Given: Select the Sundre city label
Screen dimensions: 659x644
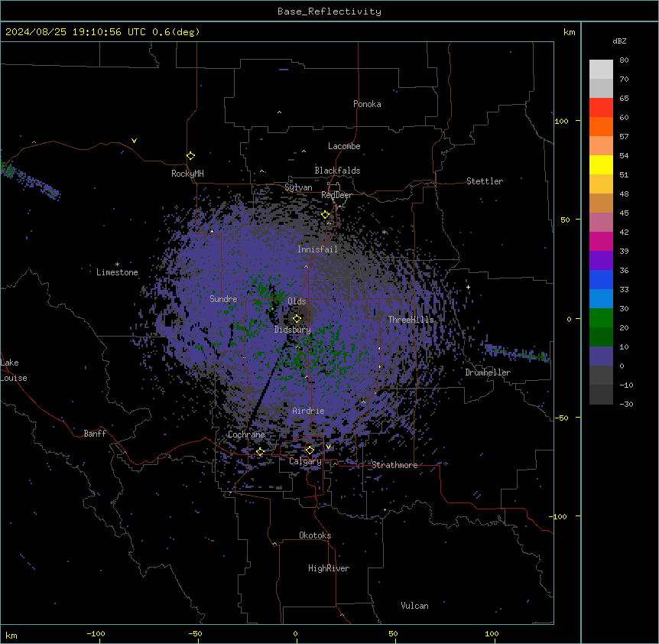Looking at the screenshot, I should coord(223,299).
